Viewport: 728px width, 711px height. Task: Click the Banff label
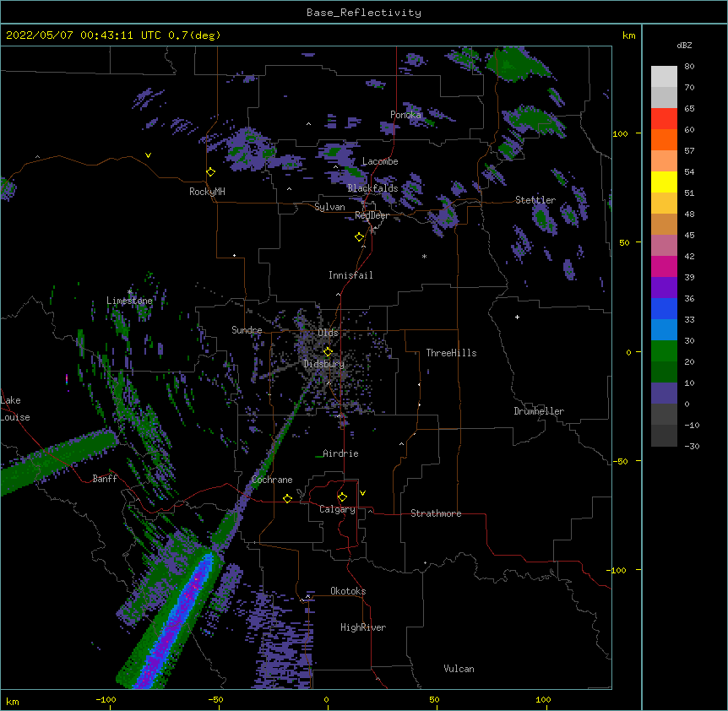(105, 479)
